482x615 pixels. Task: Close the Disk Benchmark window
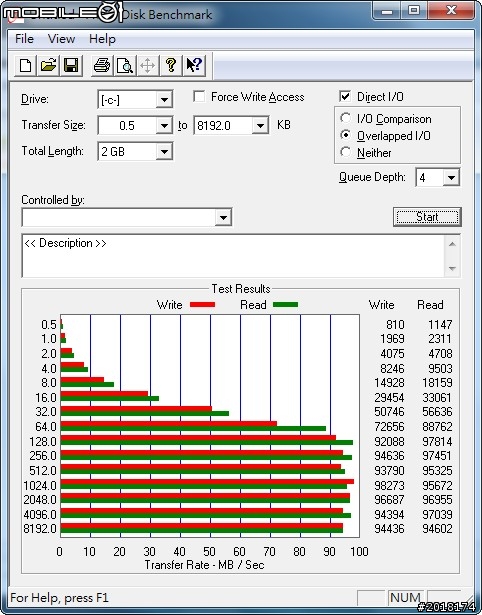point(451,10)
